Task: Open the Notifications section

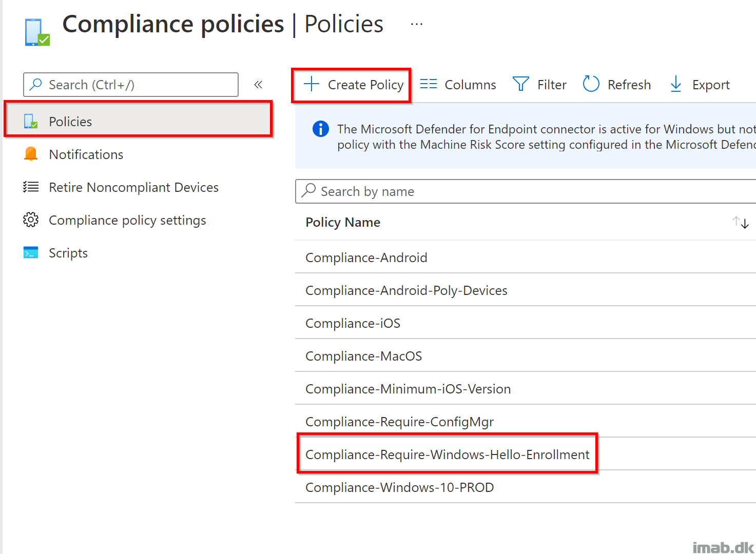Action: [x=86, y=154]
